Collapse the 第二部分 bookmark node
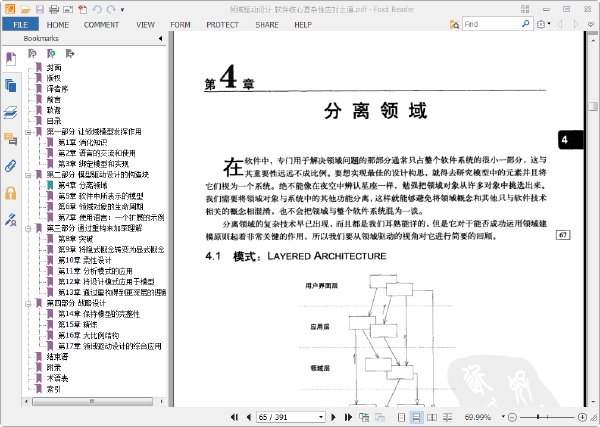This screenshot has height=427, width=600. (28, 175)
